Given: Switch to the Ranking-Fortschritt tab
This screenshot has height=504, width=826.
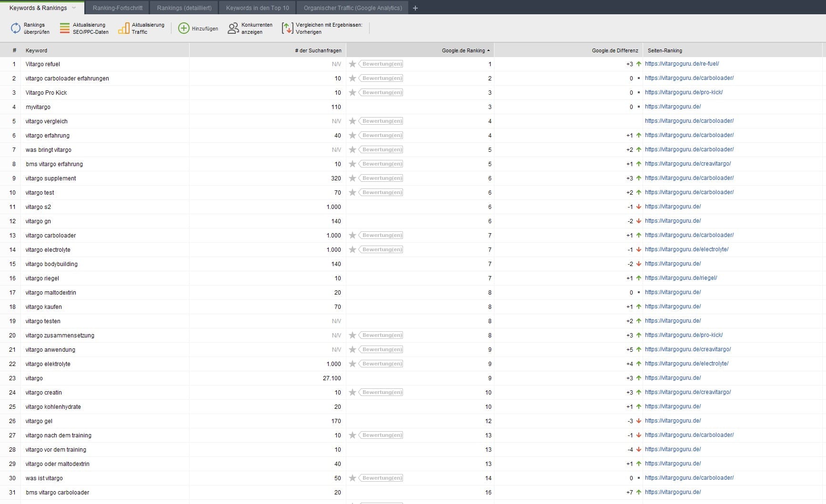Looking at the screenshot, I should [x=118, y=8].
